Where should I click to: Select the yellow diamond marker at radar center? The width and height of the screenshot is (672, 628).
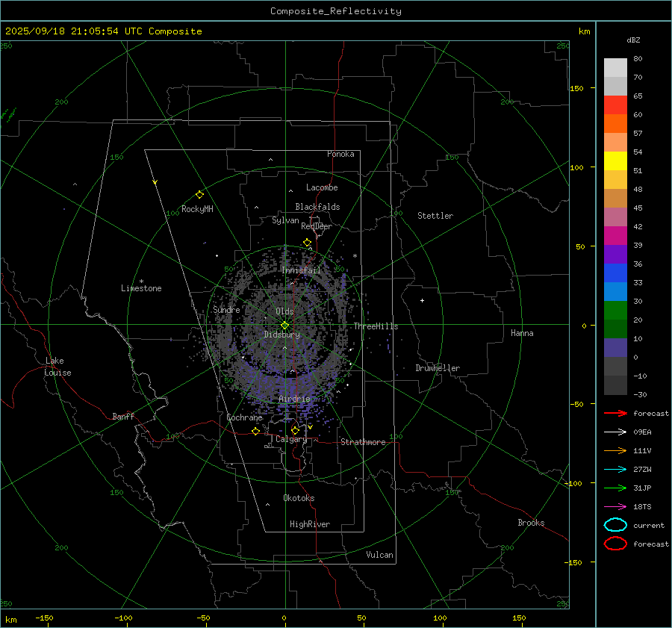pos(284,325)
